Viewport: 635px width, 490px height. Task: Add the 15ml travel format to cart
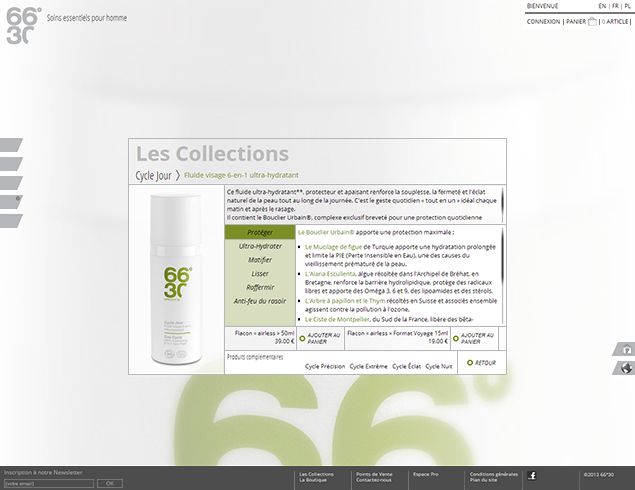[x=474, y=339]
